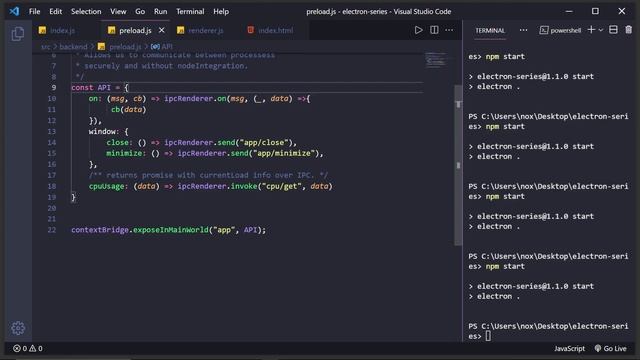Switch to the index.js tab

(x=62, y=31)
